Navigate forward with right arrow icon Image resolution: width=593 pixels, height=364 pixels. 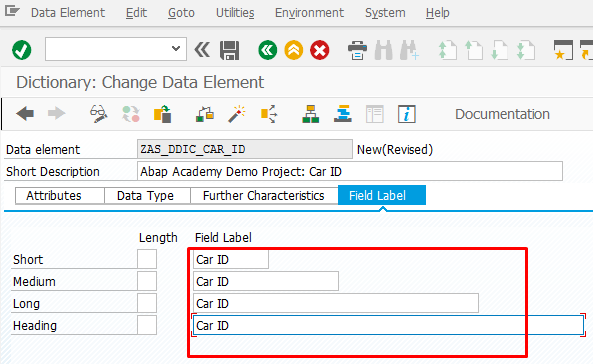[x=56, y=114]
